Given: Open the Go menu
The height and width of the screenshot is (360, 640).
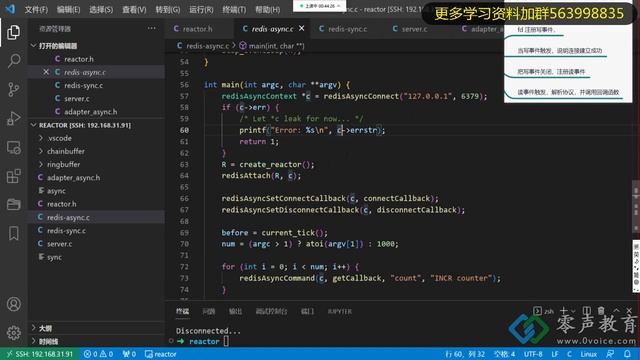Looking at the screenshot, I should click(167, 9).
